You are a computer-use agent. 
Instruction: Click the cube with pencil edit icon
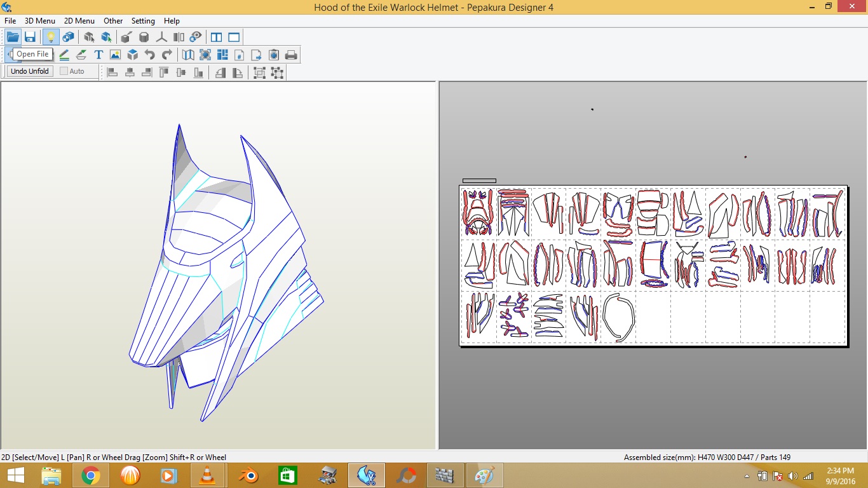(x=126, y=37)
